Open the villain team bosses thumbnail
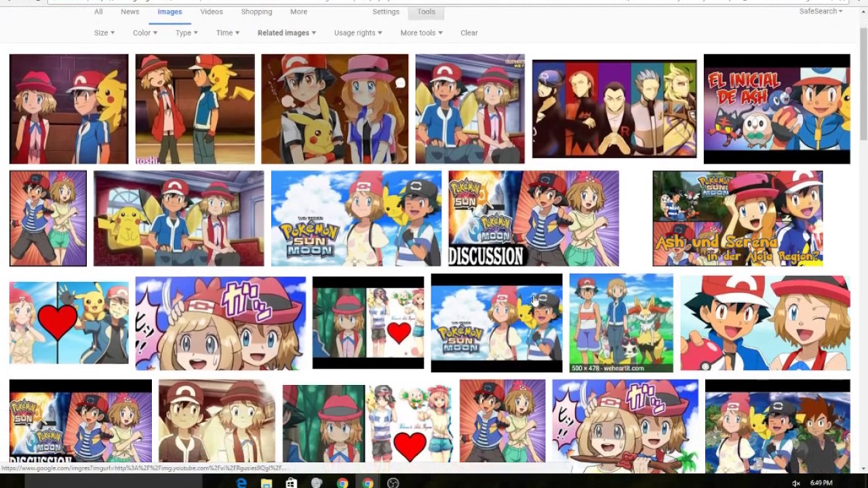868x488 pixels. pos(614,109)
